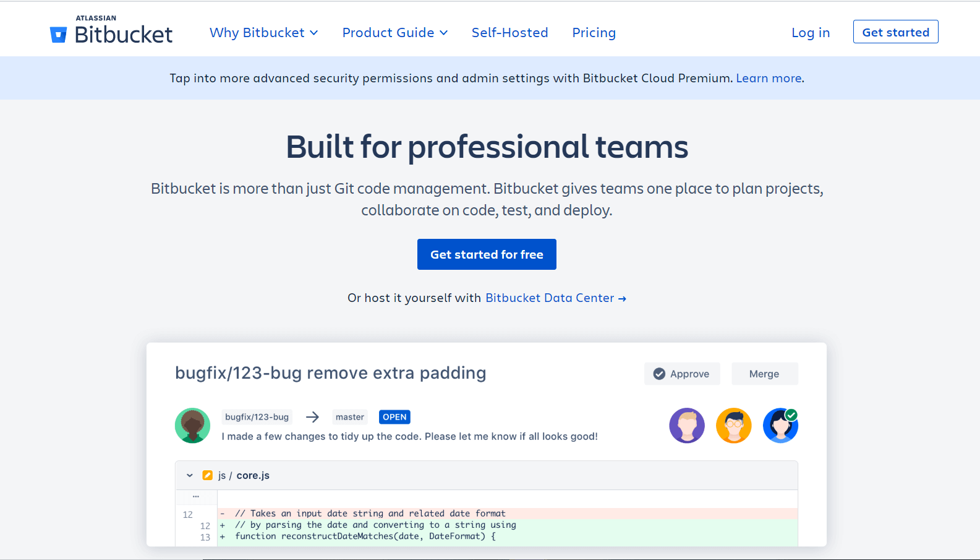Click the core.js file name
This screenshot has height=560, width=980.
(253, 475)
